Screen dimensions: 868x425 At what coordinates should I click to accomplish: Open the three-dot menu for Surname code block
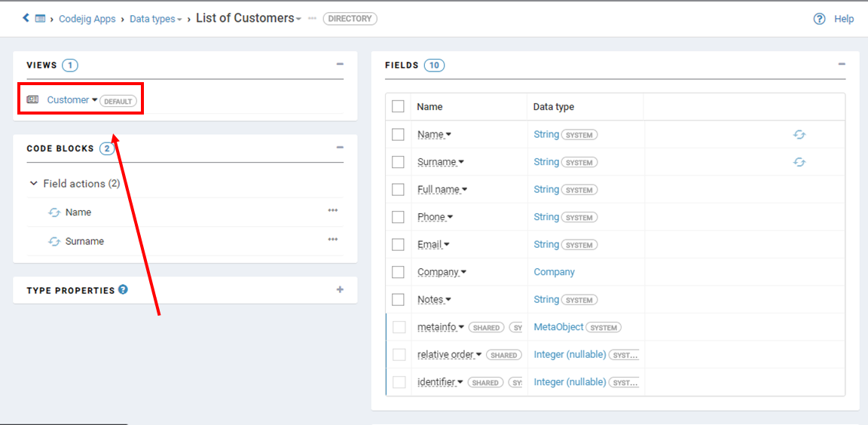tap(333, 240)
